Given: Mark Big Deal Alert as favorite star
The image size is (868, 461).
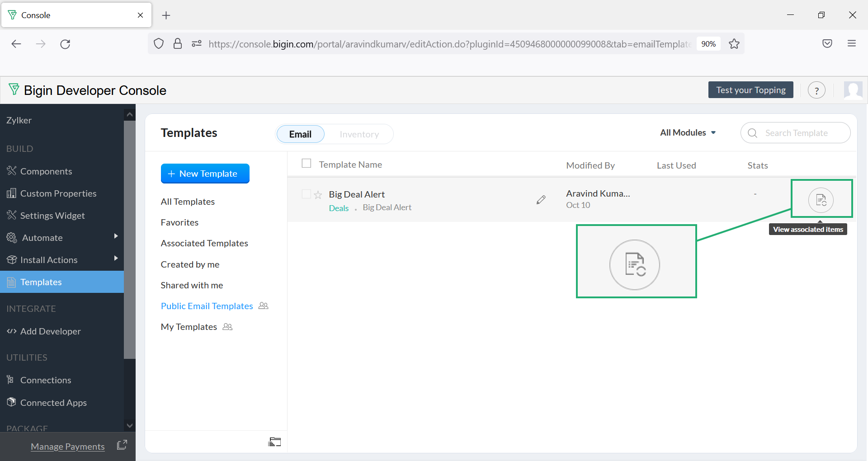Looking at the screenshot, I should tap(318, 195).
